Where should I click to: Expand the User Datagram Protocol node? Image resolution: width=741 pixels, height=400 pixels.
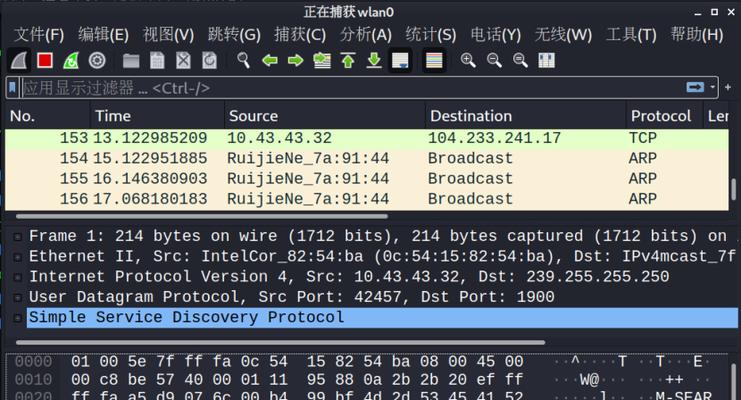(17, 298)
